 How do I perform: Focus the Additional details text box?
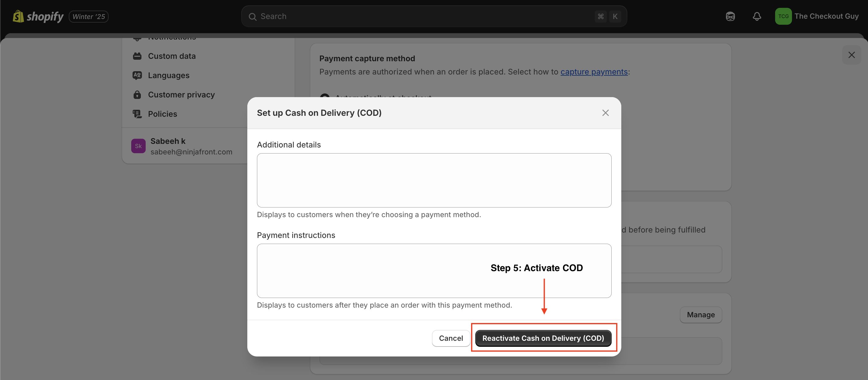coord(434,180)
